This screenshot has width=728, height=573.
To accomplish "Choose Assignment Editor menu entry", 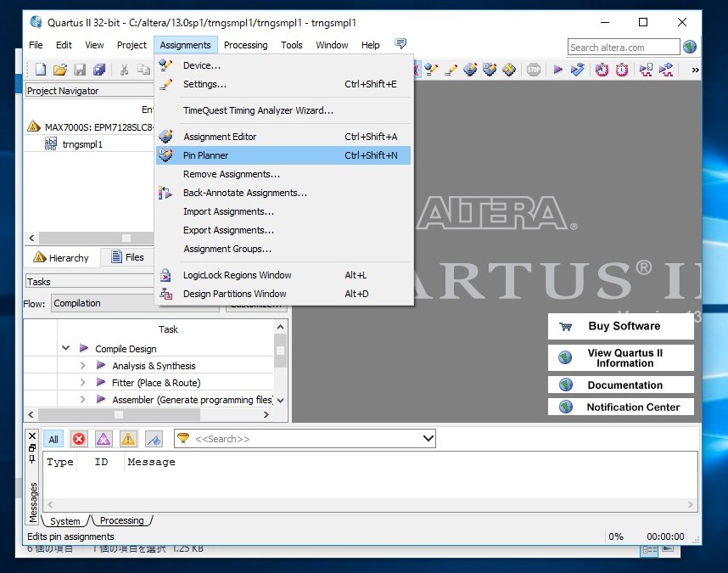I will (283, 137).
